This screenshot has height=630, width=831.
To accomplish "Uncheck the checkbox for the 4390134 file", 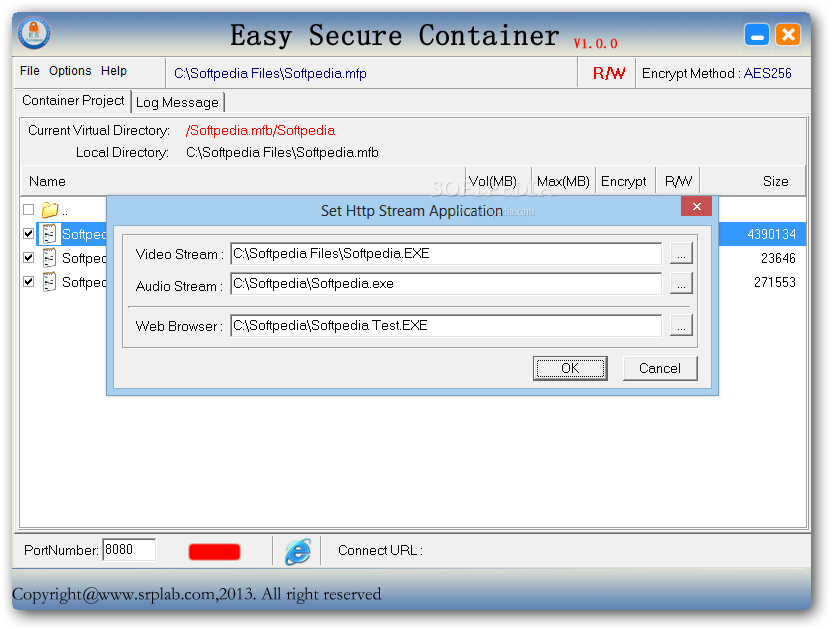I will click(29, 234).
